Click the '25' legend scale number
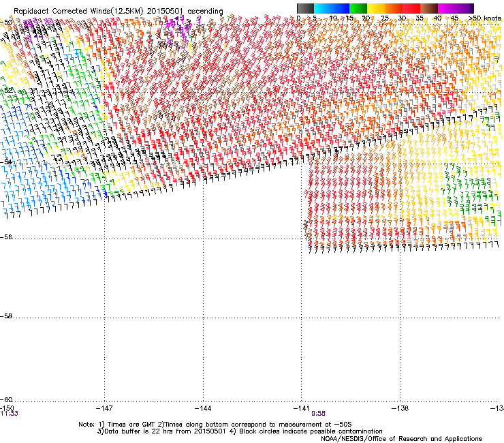This screenshot has width=504, height=443. click(384, 18)
